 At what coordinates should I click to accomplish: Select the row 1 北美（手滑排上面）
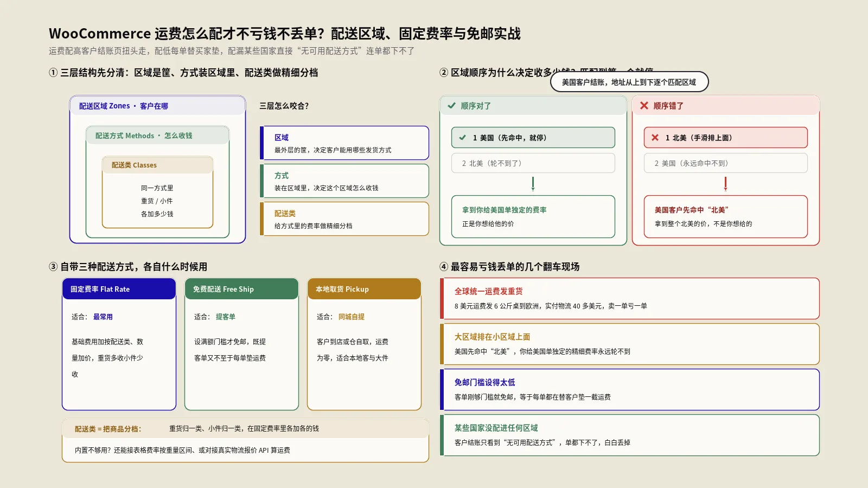(725, 138)
